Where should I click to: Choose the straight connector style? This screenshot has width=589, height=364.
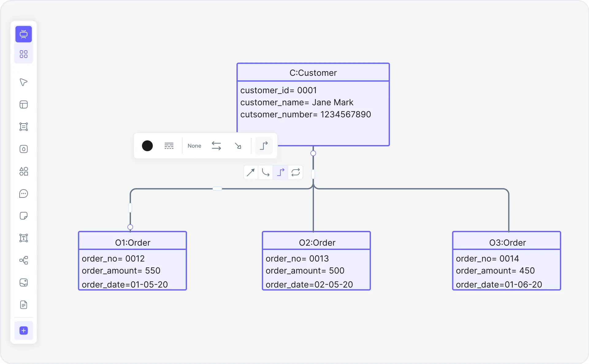tap(251, 172)
